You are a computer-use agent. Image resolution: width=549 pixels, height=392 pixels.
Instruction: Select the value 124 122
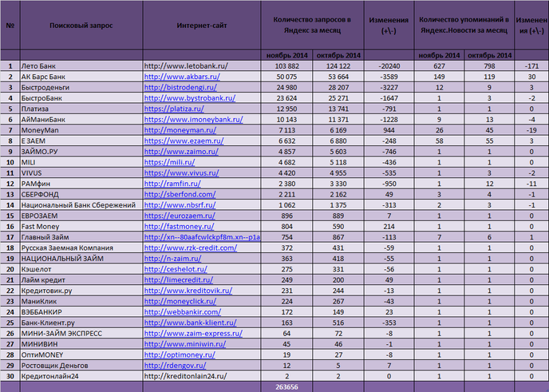(x=338, y=65)
